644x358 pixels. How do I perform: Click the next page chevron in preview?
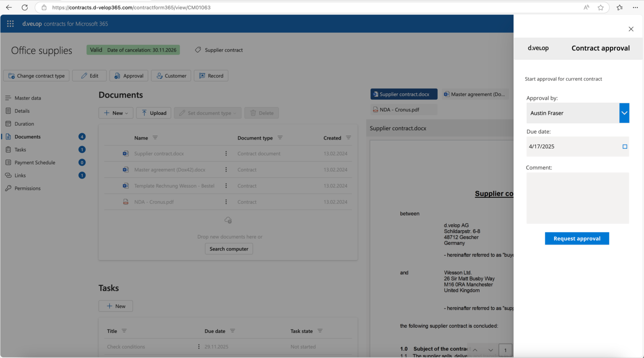(490, 350)
